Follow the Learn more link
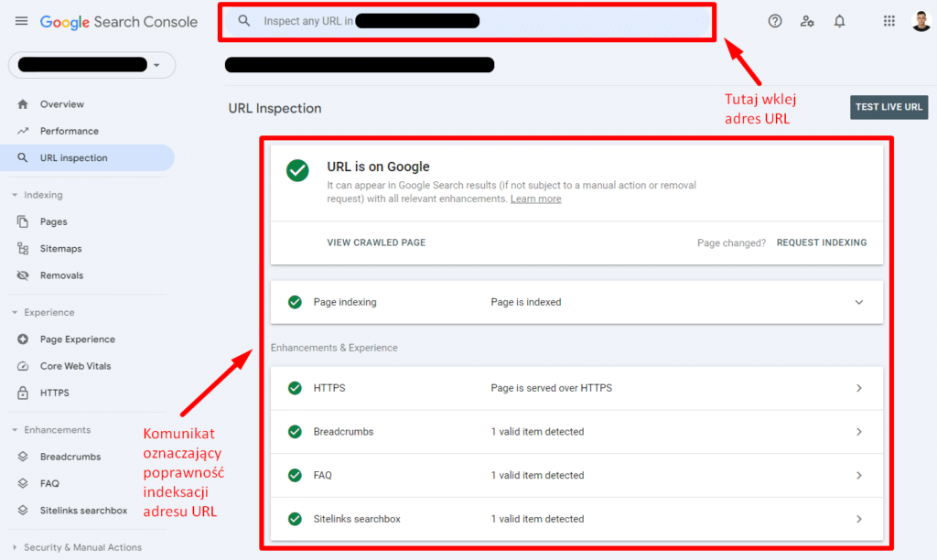 click(535, 199)
